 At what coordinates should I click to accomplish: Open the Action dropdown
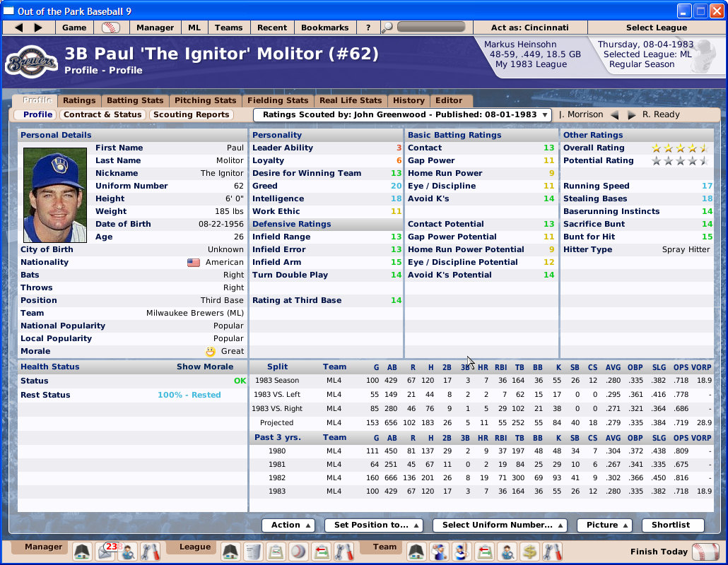point(288,525)
